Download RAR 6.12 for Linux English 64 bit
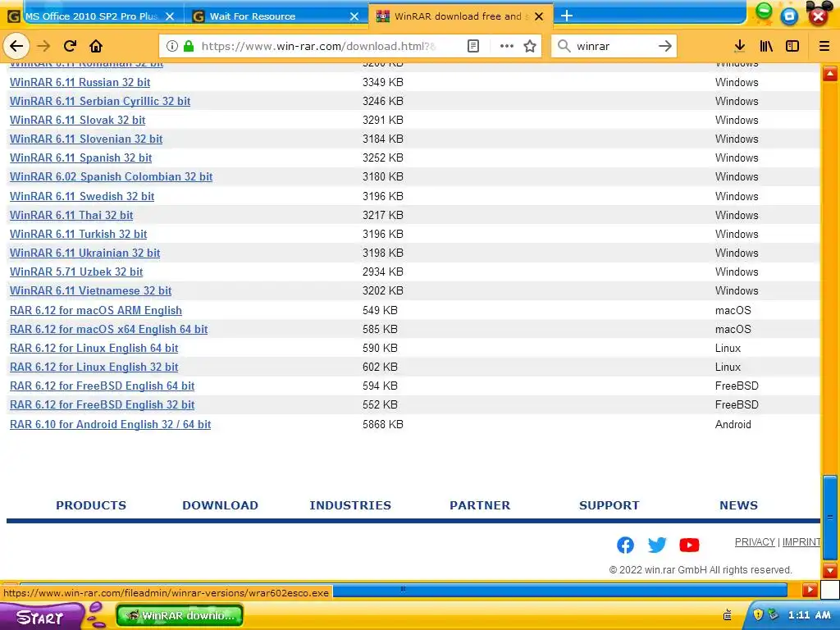Screen dimensions: 840x630 tap(94, 348)
